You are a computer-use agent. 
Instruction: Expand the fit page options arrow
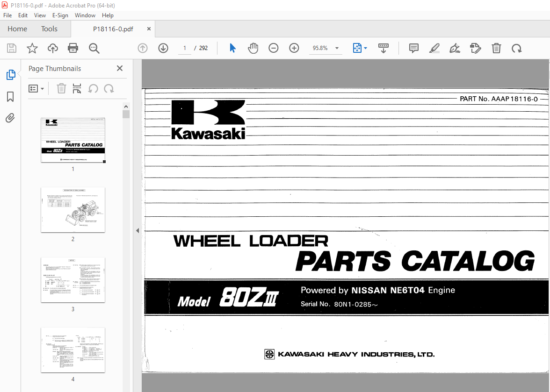[366, 48]
